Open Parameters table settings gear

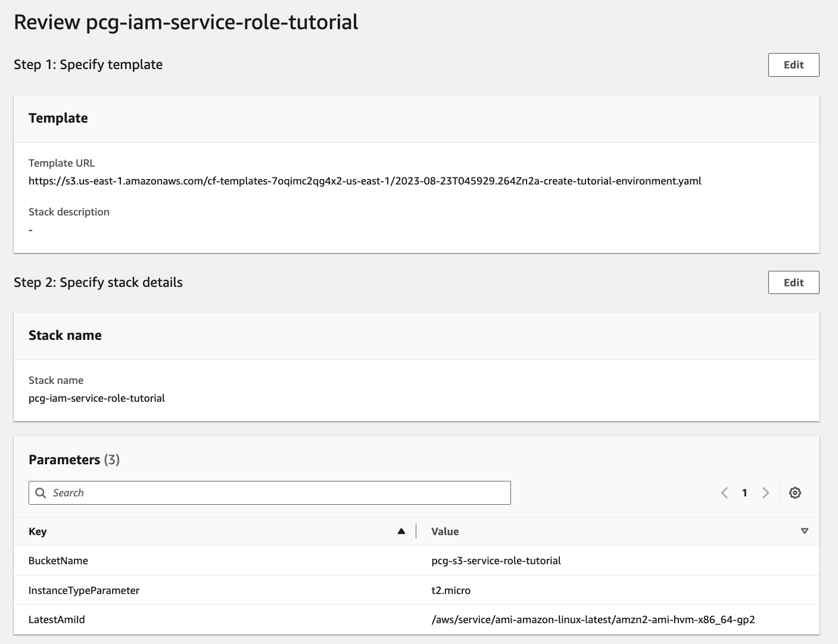795,493
